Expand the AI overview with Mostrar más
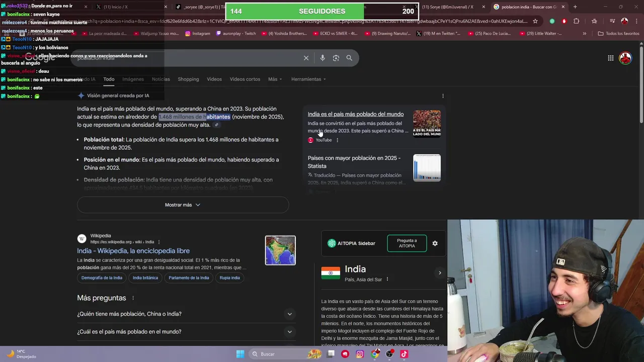This screenshot has height=362, width=644. [183, 205]
